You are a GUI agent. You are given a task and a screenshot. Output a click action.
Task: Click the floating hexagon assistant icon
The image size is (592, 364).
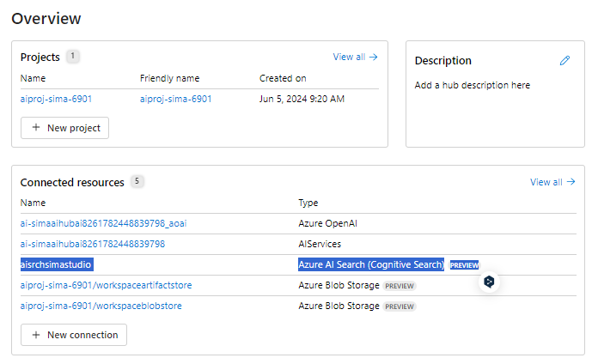(x=489, y=282)
